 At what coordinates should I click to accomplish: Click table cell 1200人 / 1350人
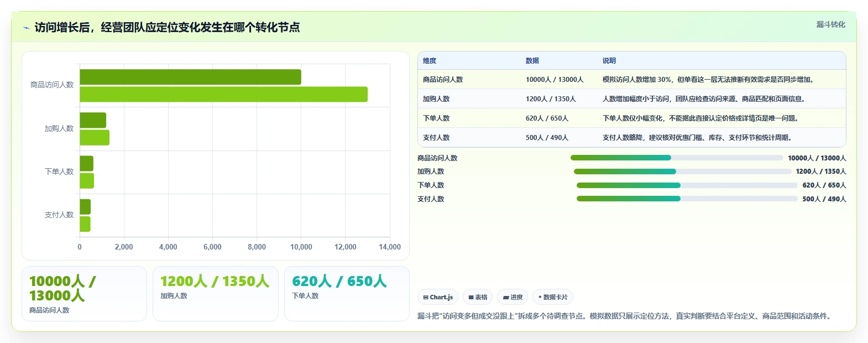click(x=551, y=99)
